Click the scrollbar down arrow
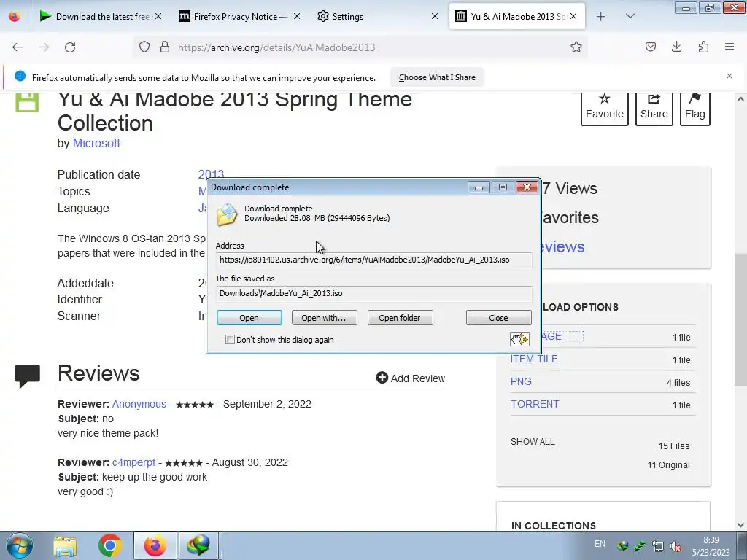Viewport: 747px width, 560px height. pyautogui.click(x=740, y=525)
